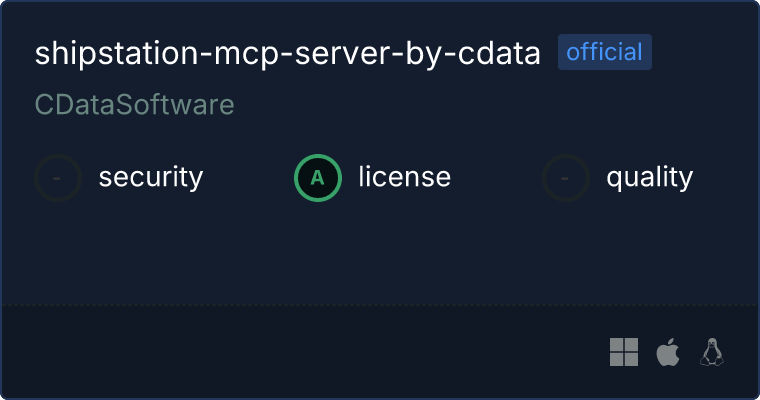The width and height of the screenshot is (760, 400).
Task: Click the green A license grade badge
Action: [x=317, y=177]
